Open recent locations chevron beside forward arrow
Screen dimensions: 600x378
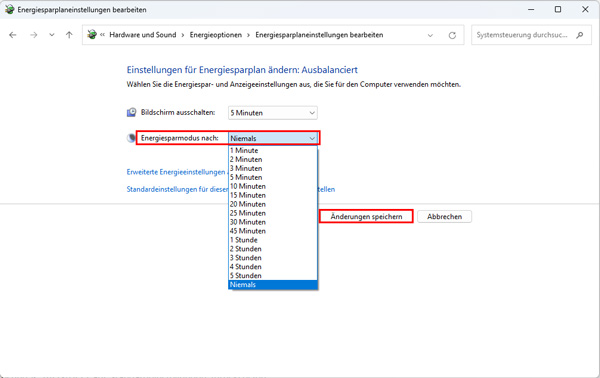coord(52,35)
